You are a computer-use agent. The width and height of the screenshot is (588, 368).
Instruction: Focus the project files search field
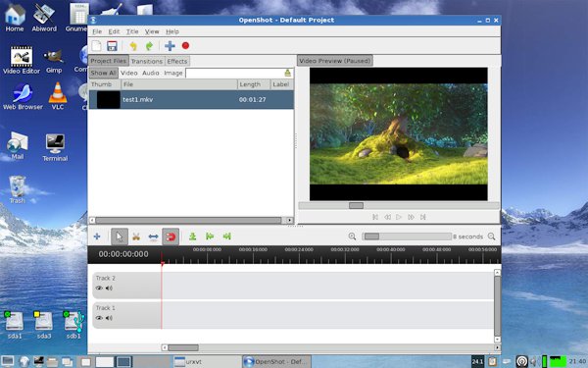pyautogui.click(x=235, y=73)
